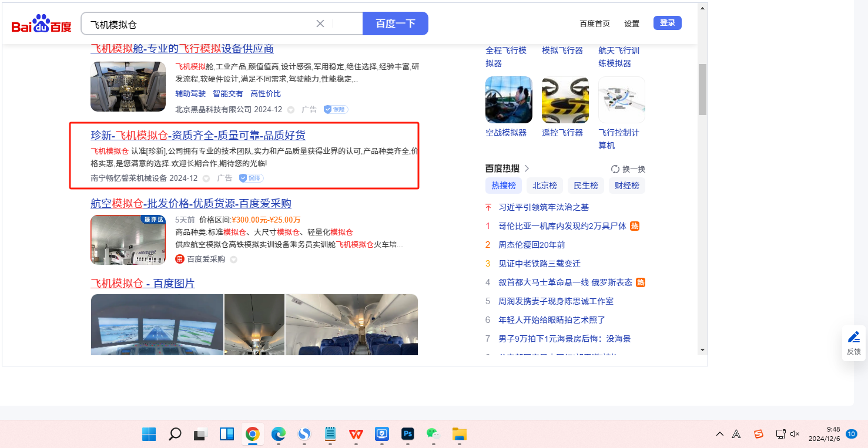Open Windows taskbar Search
The height and width of the screenshot is (448, 868).
[175, 434]
